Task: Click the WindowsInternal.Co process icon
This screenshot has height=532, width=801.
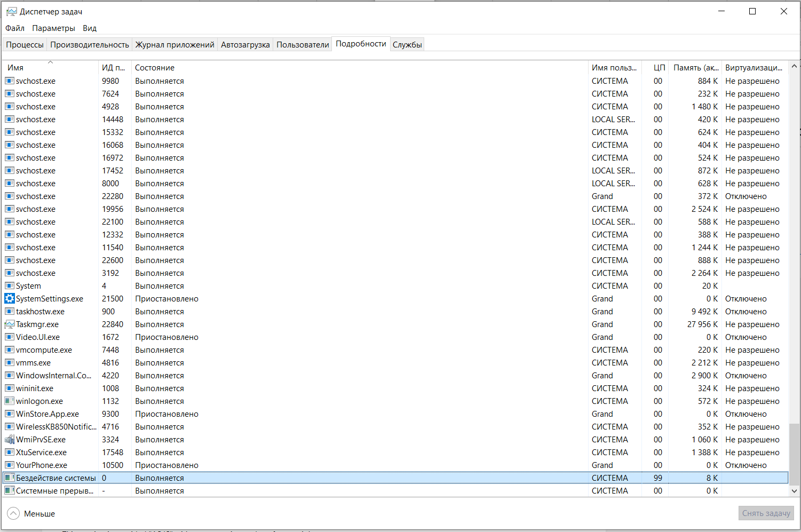Action: [x=10, y=376]
